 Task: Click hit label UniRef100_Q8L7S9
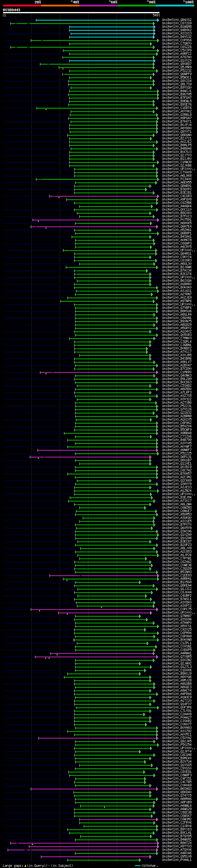coord(177,84)
